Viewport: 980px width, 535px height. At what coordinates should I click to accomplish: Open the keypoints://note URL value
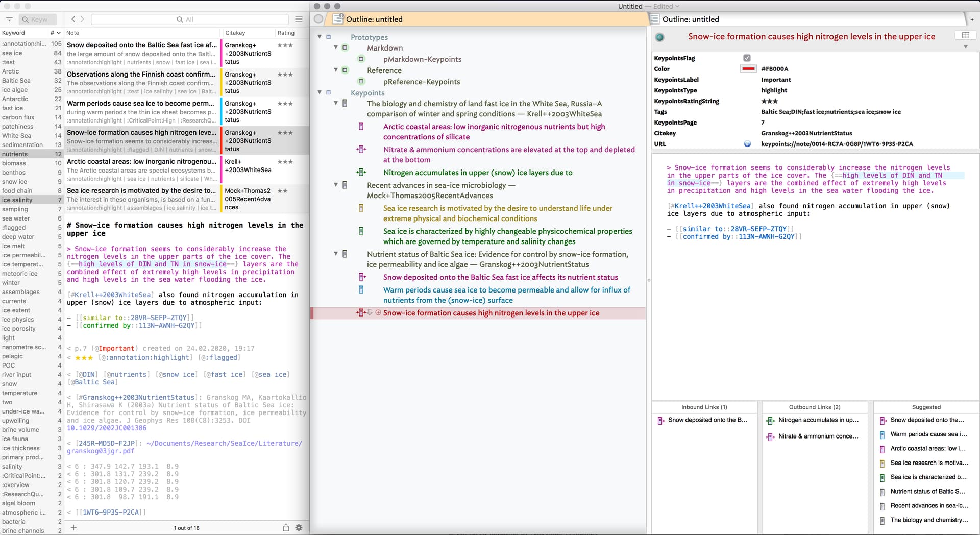tap(837, 144)
